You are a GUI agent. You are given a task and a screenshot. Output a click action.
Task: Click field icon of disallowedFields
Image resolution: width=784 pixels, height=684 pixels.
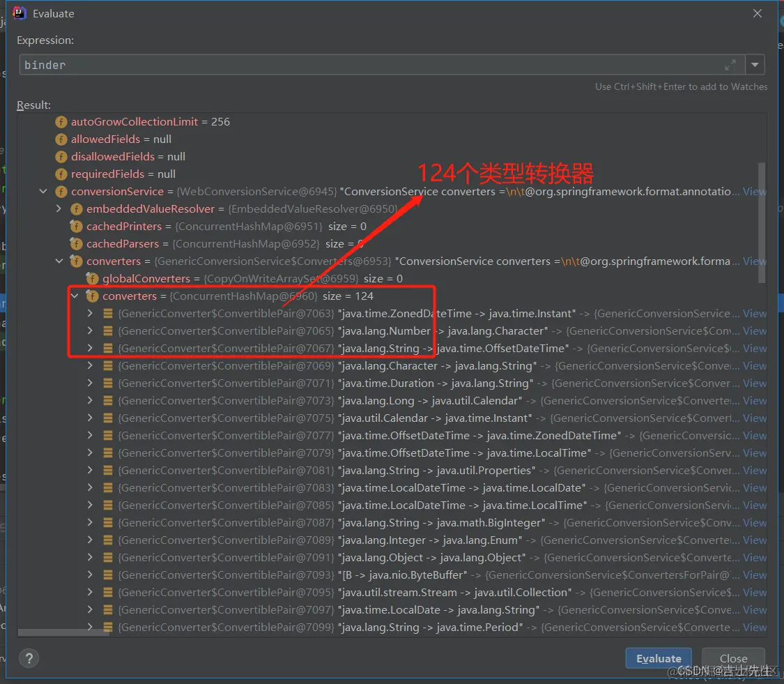(61, 157)
